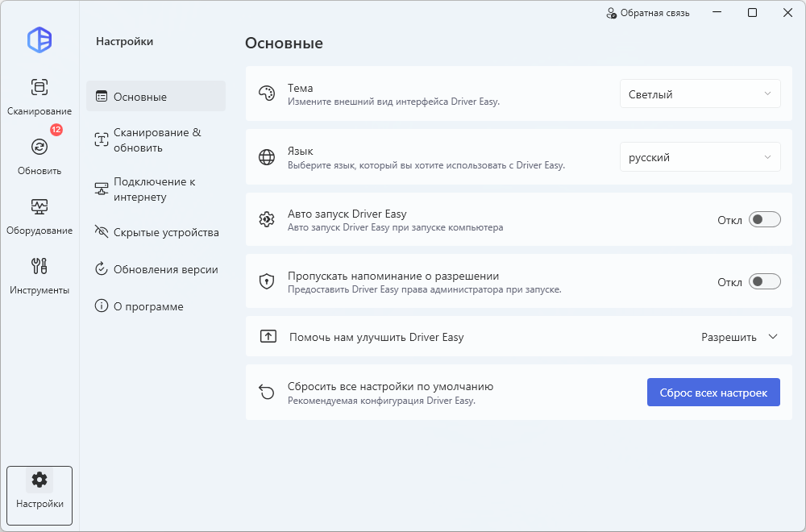Click the Сбросить все настройки по умолчанию title
Screen dimensions: 806x532
(391, 387)
